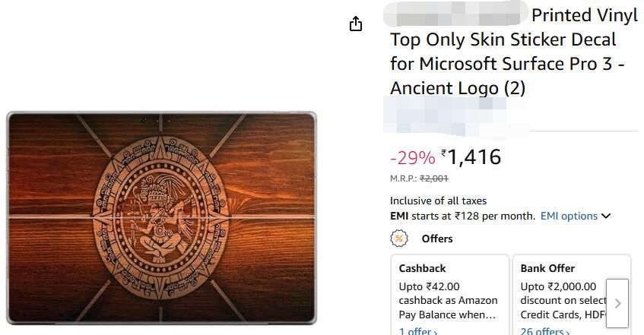Open the "26 offers" bank offer link

click(542, 331)
